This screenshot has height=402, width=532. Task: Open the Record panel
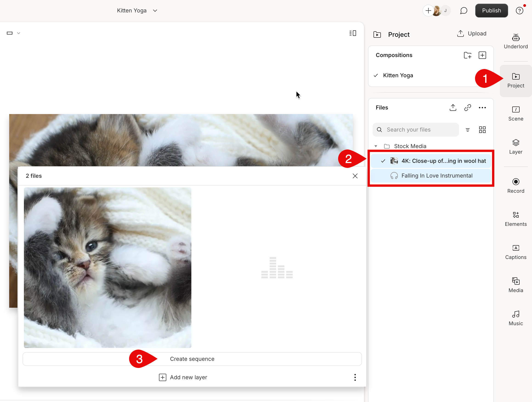[516, 185]
